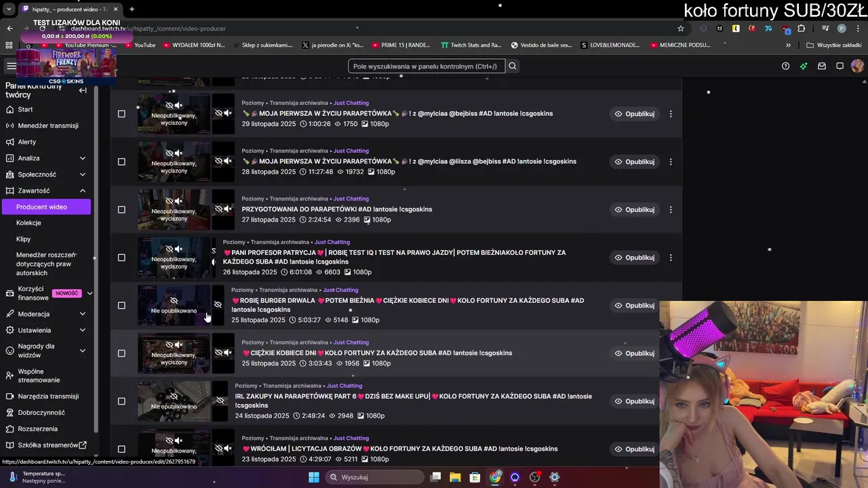Click the Moderacja sword icon

(9, 314)
